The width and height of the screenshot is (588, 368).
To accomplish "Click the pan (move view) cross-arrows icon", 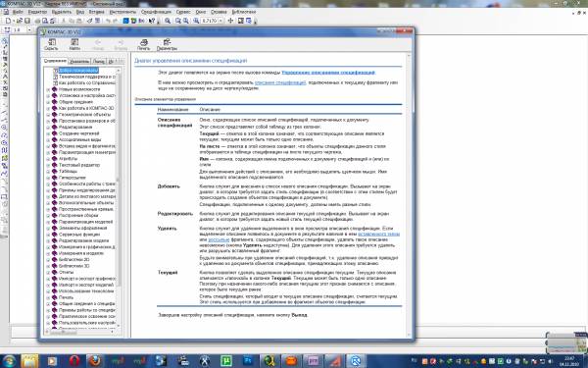I will click(x=230, y=21).
